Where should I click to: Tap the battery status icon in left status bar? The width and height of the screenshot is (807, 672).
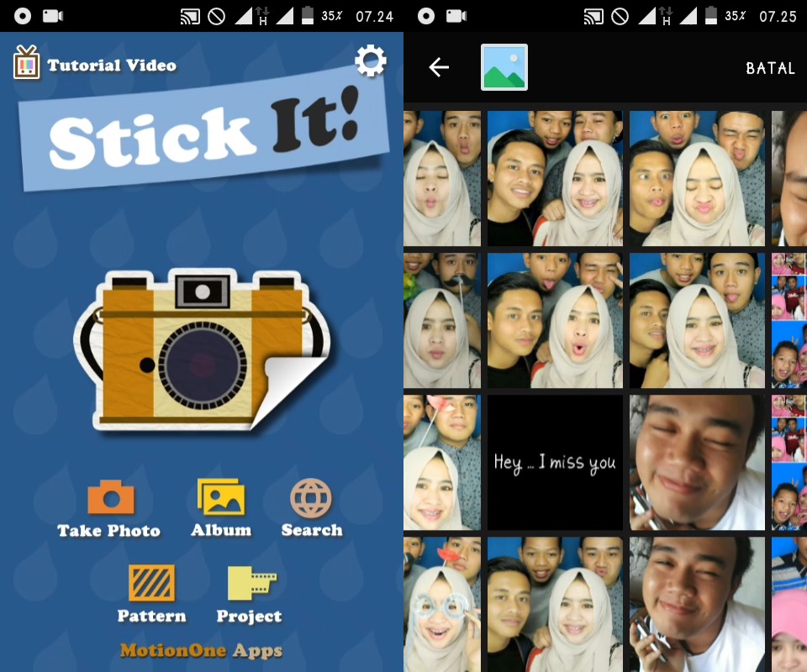pos(308,15)
